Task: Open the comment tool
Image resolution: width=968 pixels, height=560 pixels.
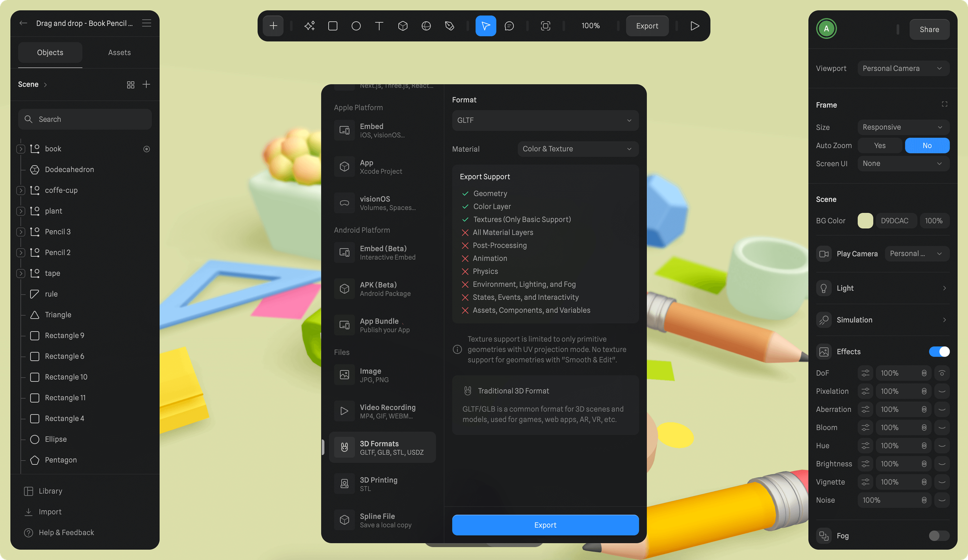Action: 509,26
